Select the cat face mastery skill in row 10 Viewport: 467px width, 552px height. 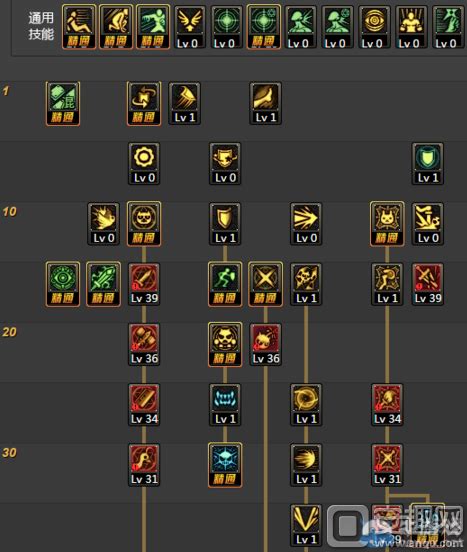click(x=144, y=224)
